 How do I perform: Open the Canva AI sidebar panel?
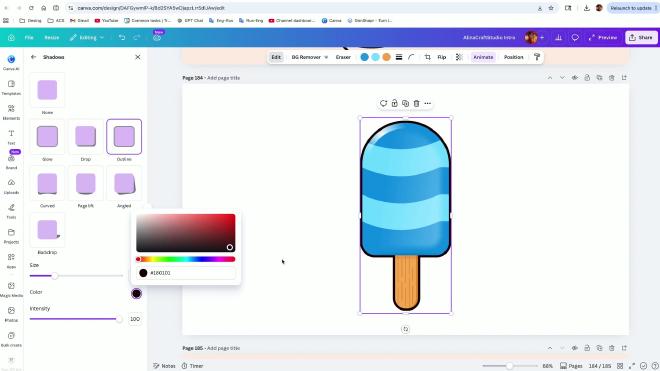click(11, 62)
